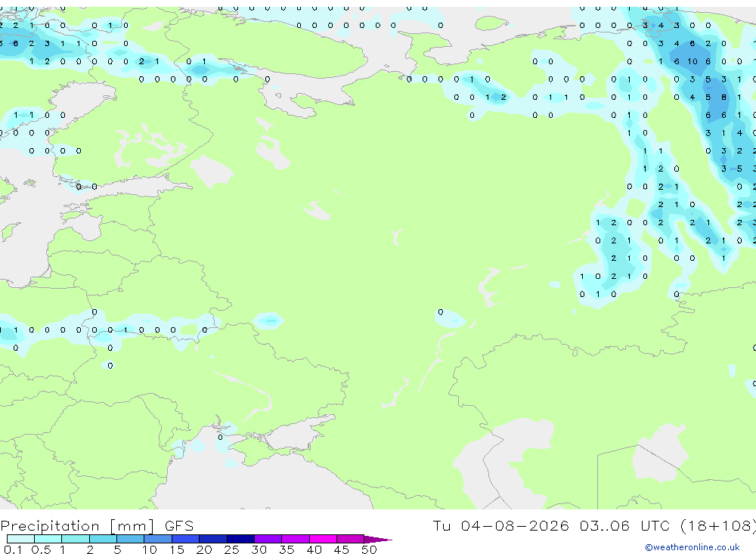Click the 30–35 mm purple legend swatch

(x=268, y=539)
